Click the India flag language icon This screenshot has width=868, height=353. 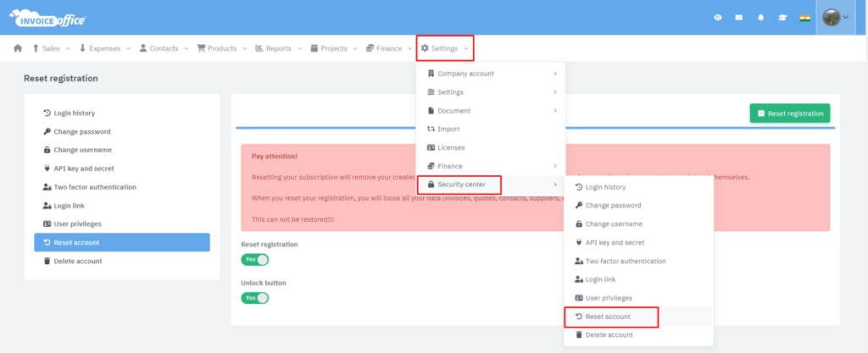click(x=804, y=18)
